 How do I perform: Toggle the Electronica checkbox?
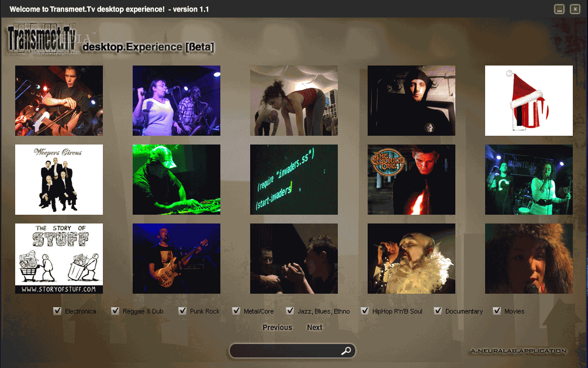(57, 311)
